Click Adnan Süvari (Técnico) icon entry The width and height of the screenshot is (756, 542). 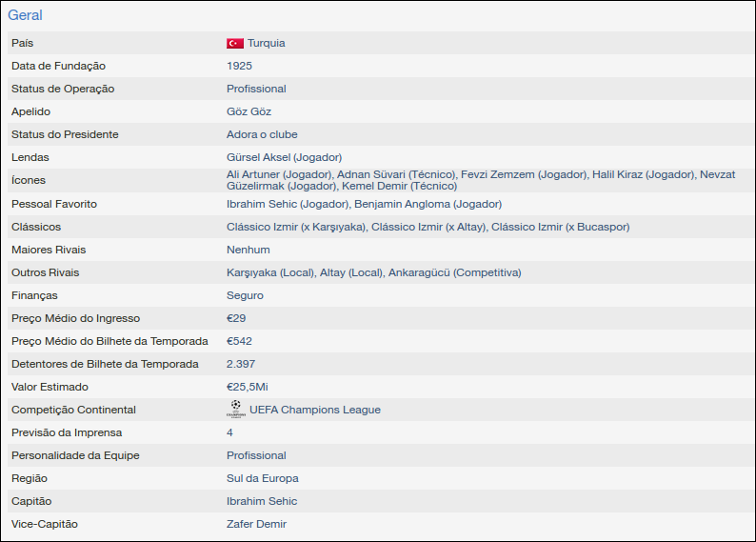click(395, 175)
